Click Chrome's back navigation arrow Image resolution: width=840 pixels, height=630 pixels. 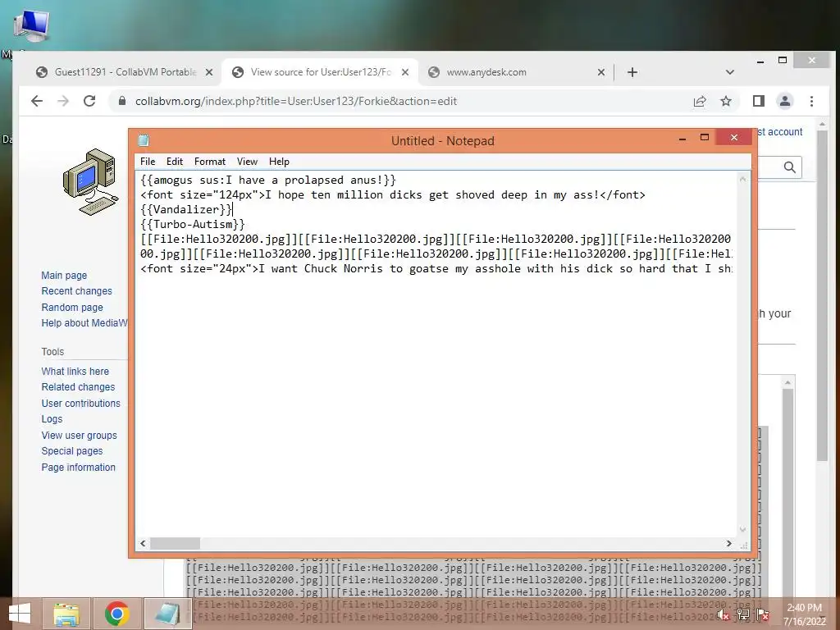pos(36,101)
